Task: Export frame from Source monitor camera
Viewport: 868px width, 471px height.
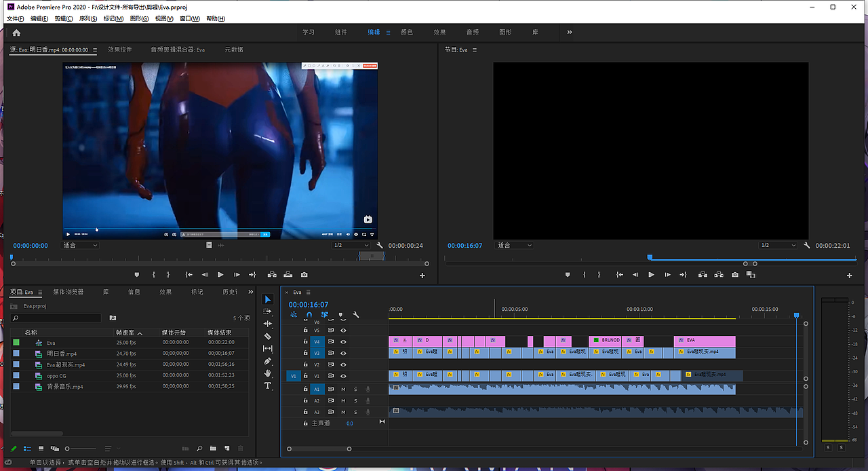Action: 304,275
